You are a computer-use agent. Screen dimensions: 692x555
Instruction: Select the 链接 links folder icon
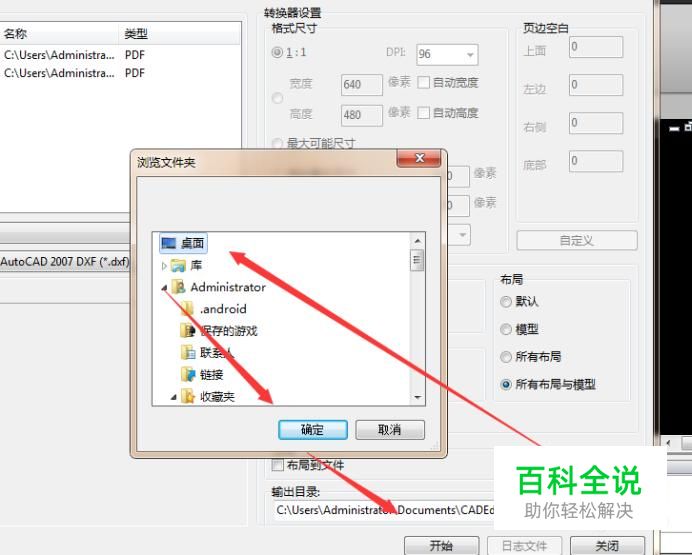point(188,374)
